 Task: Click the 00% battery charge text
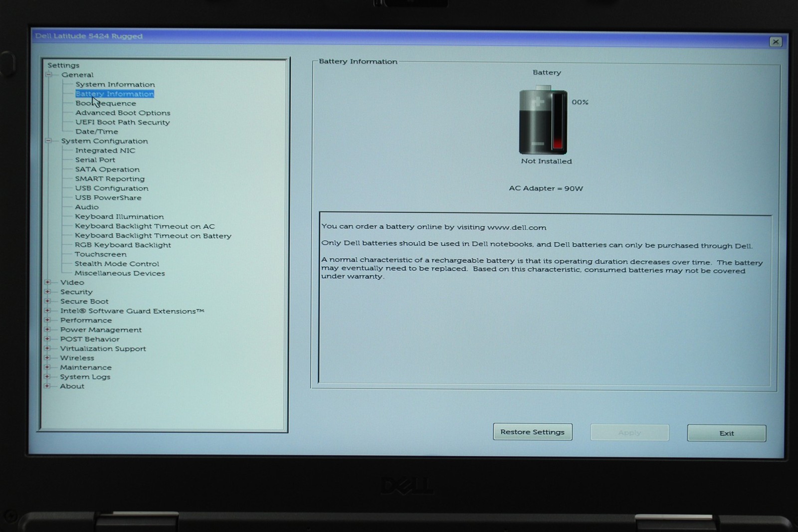580,102
